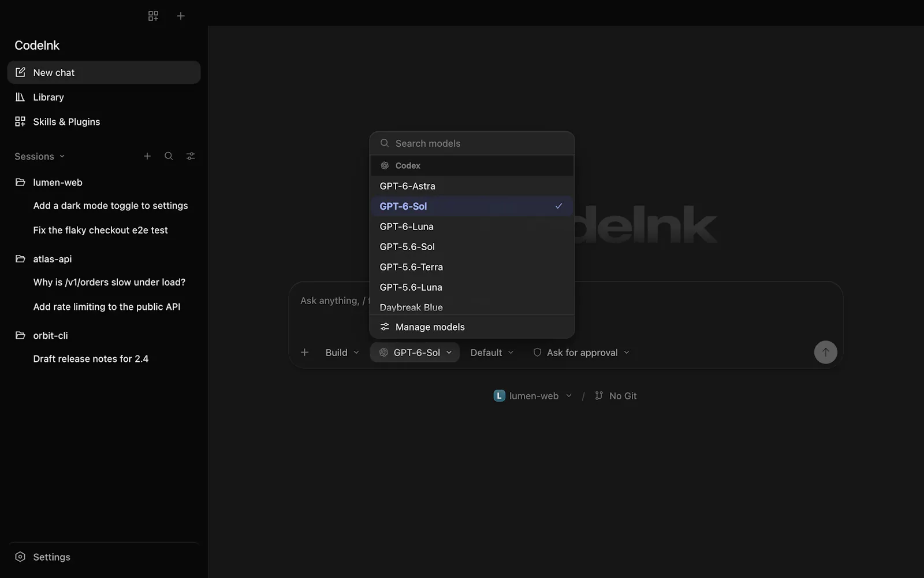The height and width of the screenshot is (578, 924).
Task: Click the Codex provider header
Action: [x=472, y=165]
